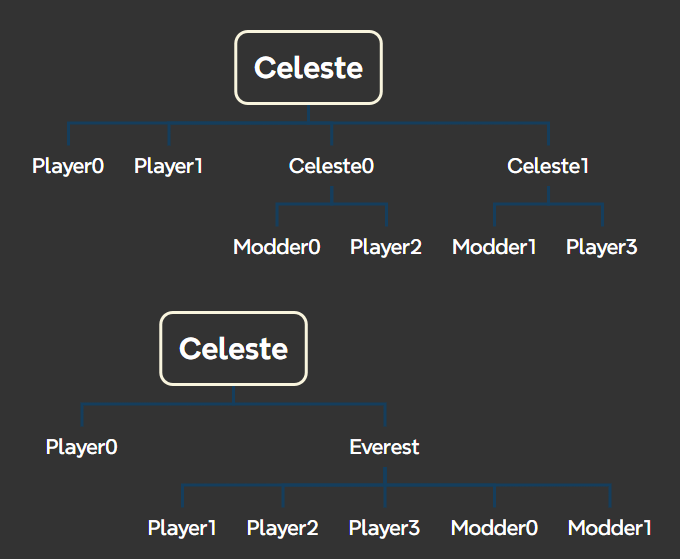Click the horizontal branch line below Celeste0
Image resolution: width=680 pixels, height=559 pixels.
coord(305,204)
